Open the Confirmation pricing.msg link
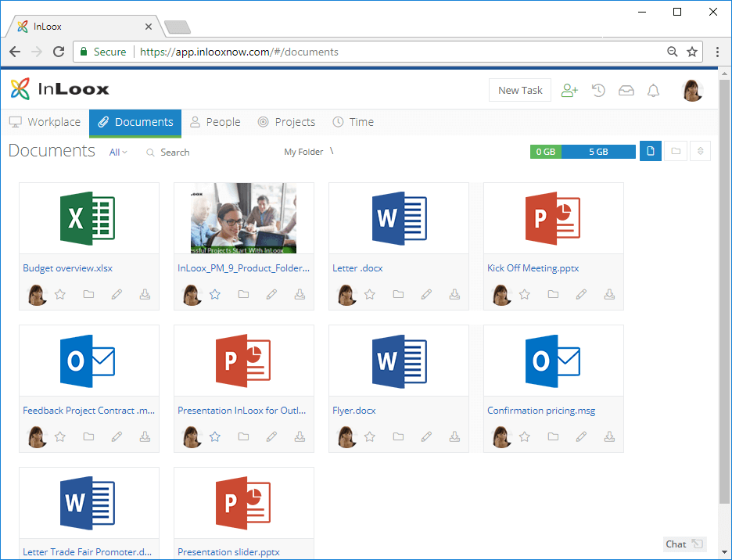 click(541, 411)
